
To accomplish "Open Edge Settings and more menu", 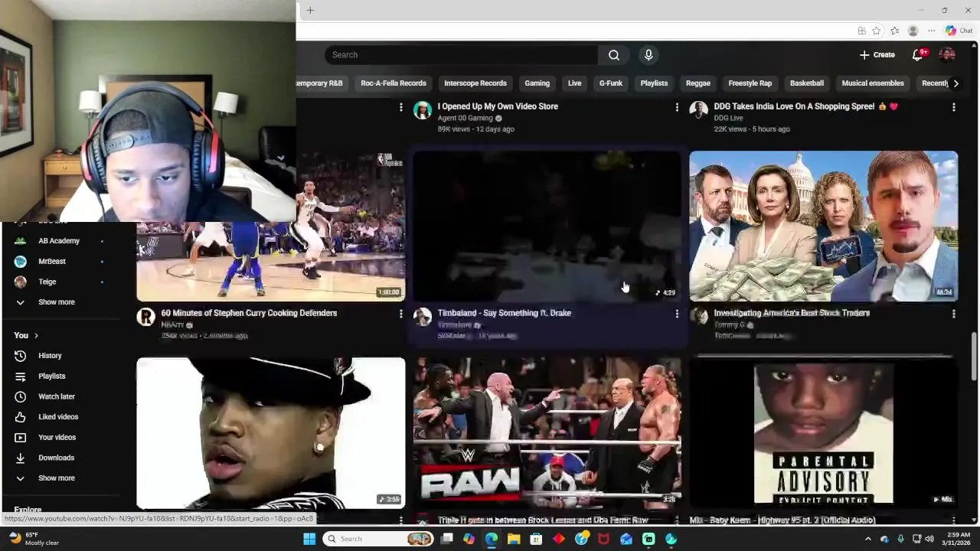I will (931, 31).
